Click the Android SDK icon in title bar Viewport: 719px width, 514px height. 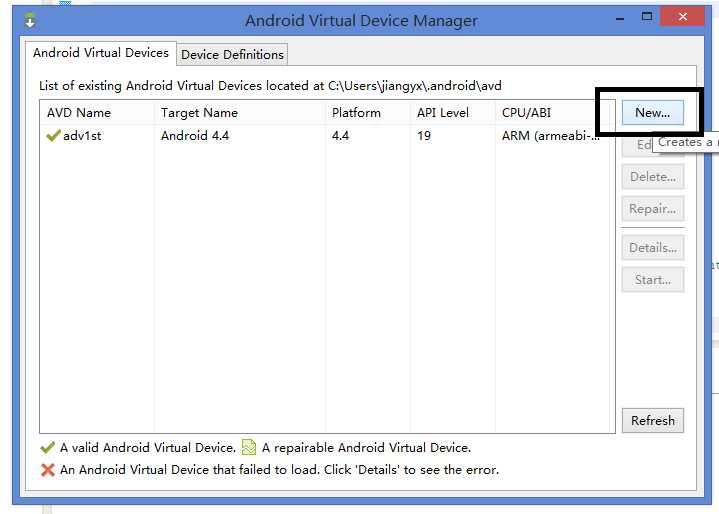tap(30, 21)
